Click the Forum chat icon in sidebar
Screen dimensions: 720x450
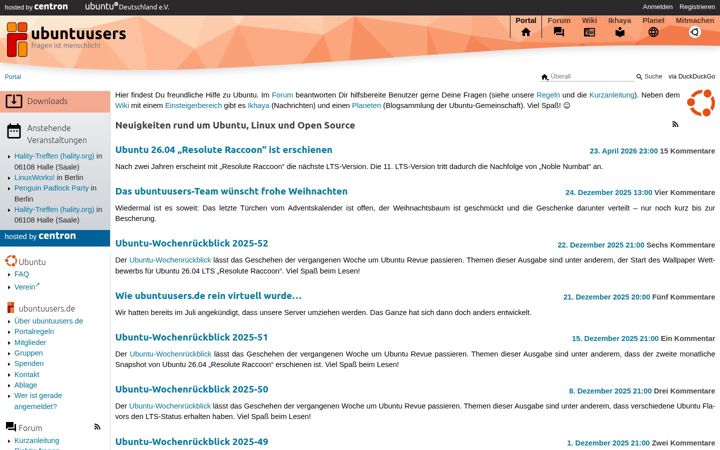click(x=11, y=427)
